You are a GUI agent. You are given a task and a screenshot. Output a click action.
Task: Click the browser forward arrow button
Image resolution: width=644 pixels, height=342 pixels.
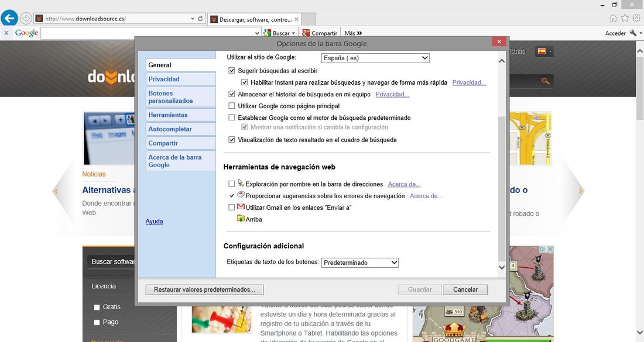(25, 19)
